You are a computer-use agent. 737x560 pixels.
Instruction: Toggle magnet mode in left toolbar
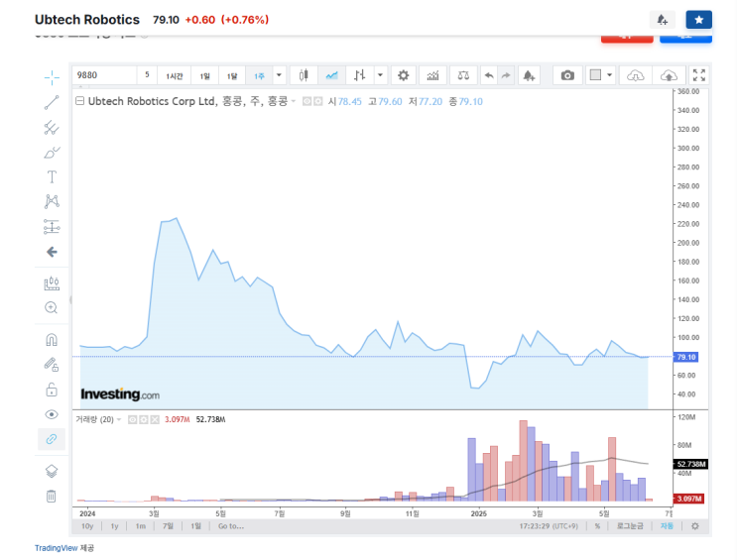point(52,339)
